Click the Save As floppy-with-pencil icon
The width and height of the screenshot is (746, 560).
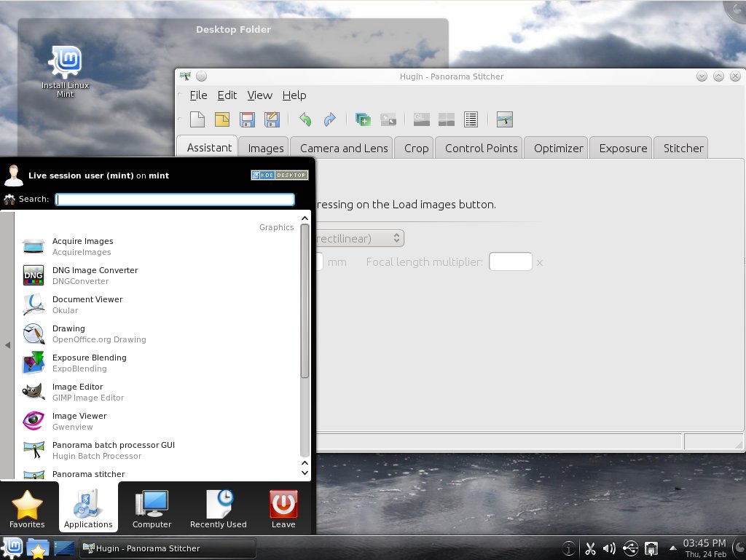click(272, 119)
